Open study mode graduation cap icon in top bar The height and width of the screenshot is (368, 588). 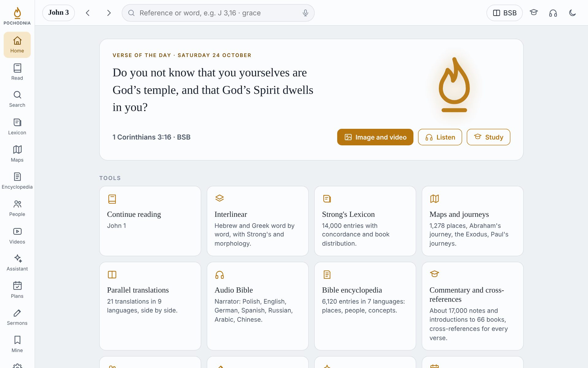pos(534,13)
